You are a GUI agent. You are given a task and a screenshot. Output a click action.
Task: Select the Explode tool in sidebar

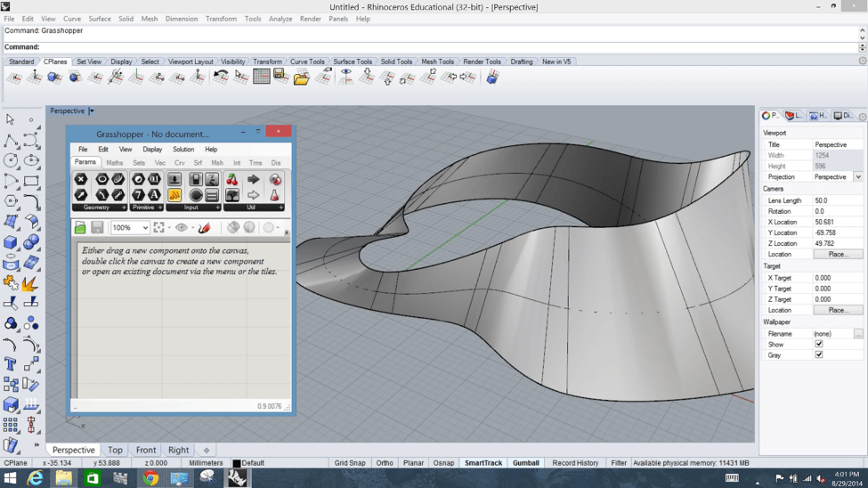(31, 283)
